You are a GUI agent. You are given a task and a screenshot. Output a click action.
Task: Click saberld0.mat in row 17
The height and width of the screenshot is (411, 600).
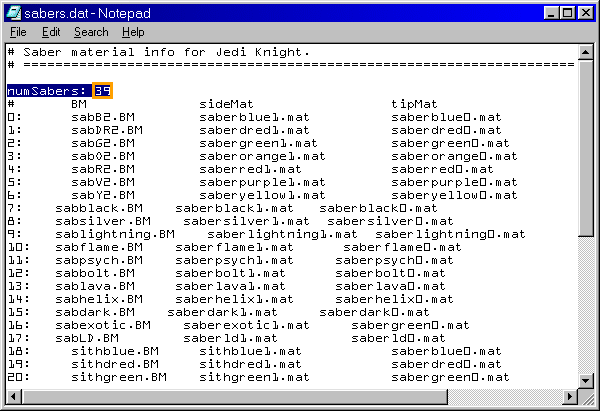tap(398, 338)
